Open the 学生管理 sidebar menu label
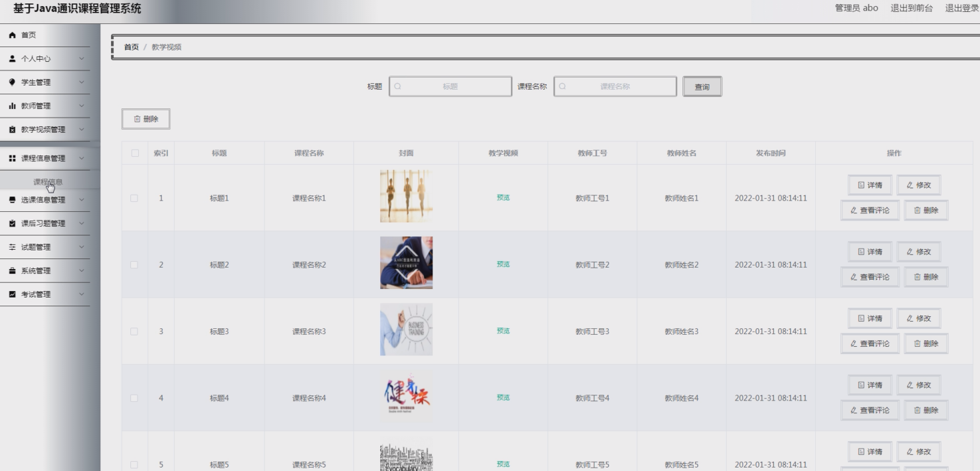Image resolution: width=980 pixels, height=471 pixels. coord(36,82)
